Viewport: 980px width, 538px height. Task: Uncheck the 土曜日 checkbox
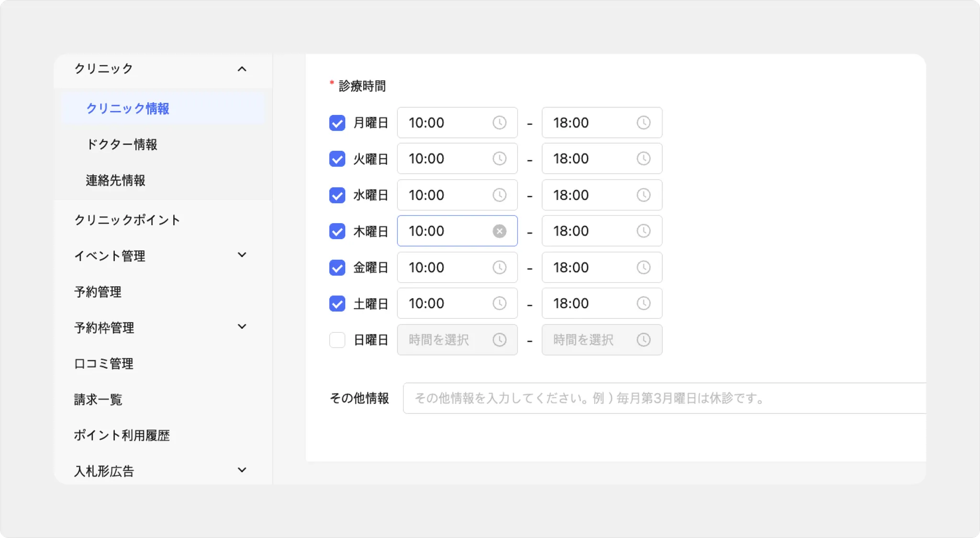tap(337, 303)
